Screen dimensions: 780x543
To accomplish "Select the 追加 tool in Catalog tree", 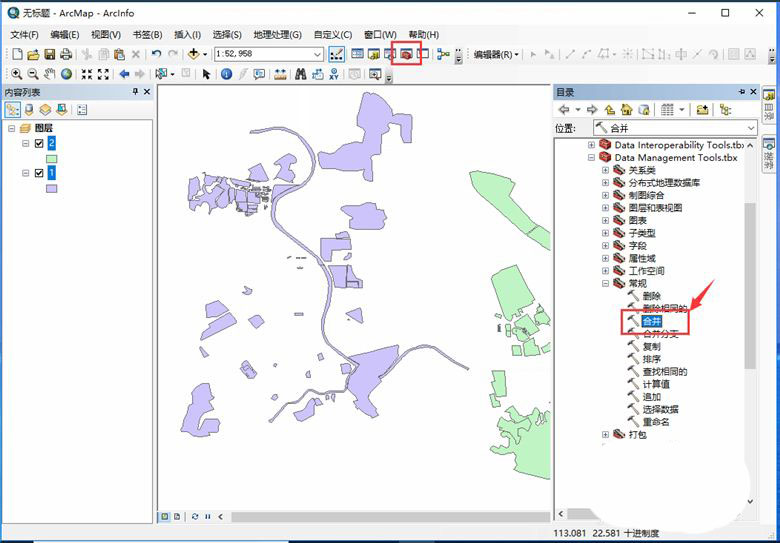I will tap(652, 397).
